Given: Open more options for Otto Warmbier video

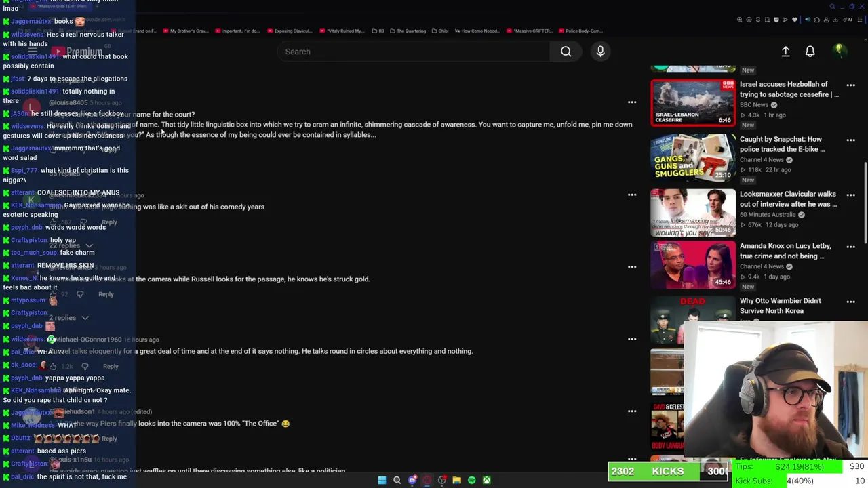Looking at the screenshot, I should click(850, 302).
